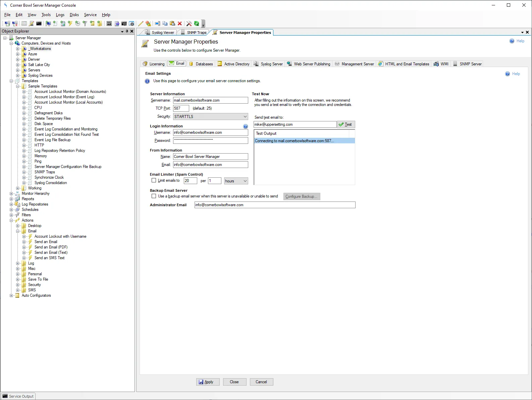Open the Active Directory properties tab

(233, 64)
